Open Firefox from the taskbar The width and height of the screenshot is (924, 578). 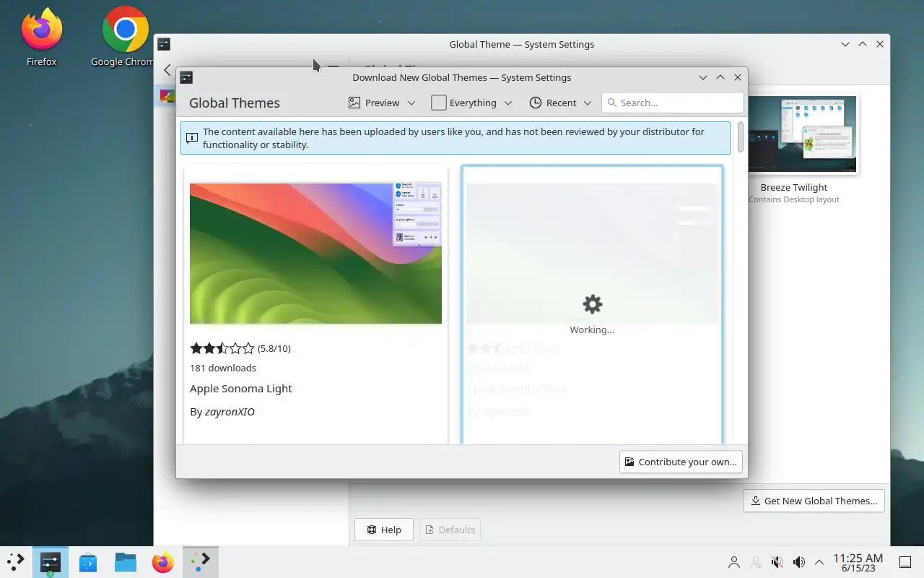click(163, 561)
